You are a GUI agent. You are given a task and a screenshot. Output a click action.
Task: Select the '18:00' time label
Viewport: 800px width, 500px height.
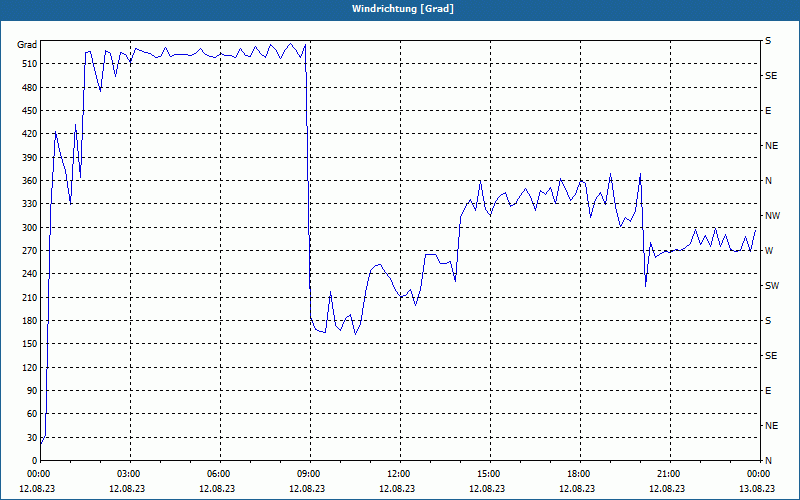pyautogui.click(x=581, y=474)
